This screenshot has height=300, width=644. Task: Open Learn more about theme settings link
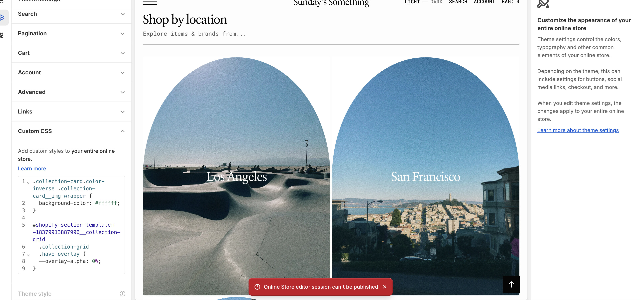tap(578, 130)
